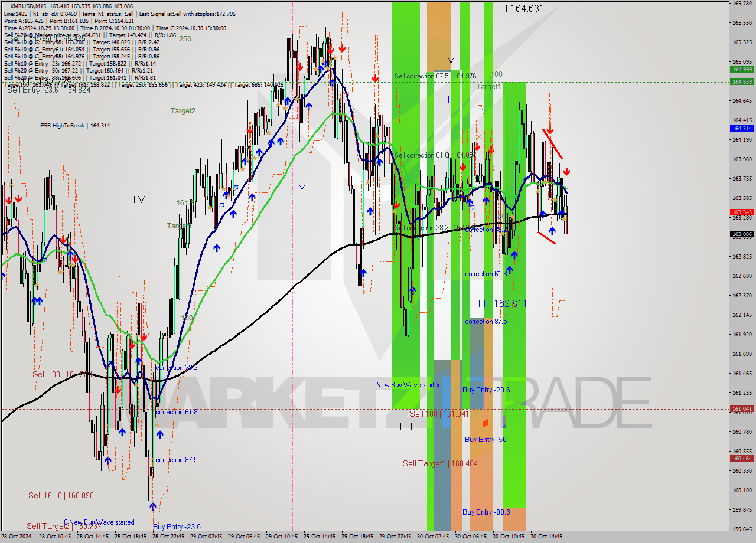This screenshot has height=543, width=756.
Task: Click the '28 Oct 22:45' time axis label
Action: [x=168, y=537]
